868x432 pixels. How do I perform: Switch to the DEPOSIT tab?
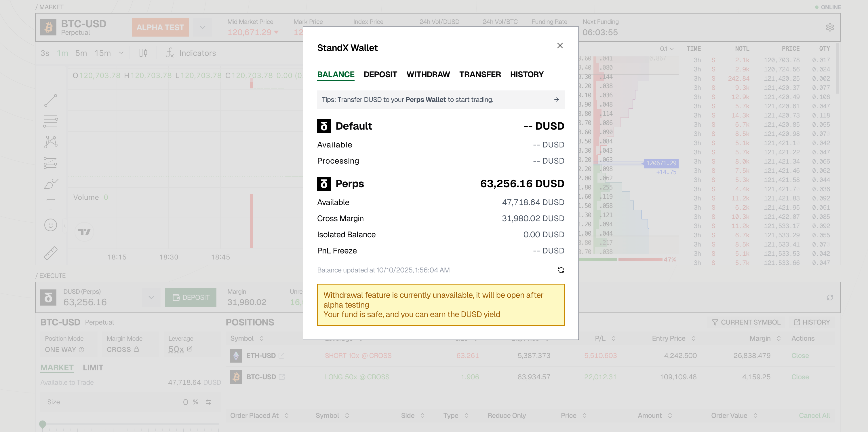click(380, 75)
